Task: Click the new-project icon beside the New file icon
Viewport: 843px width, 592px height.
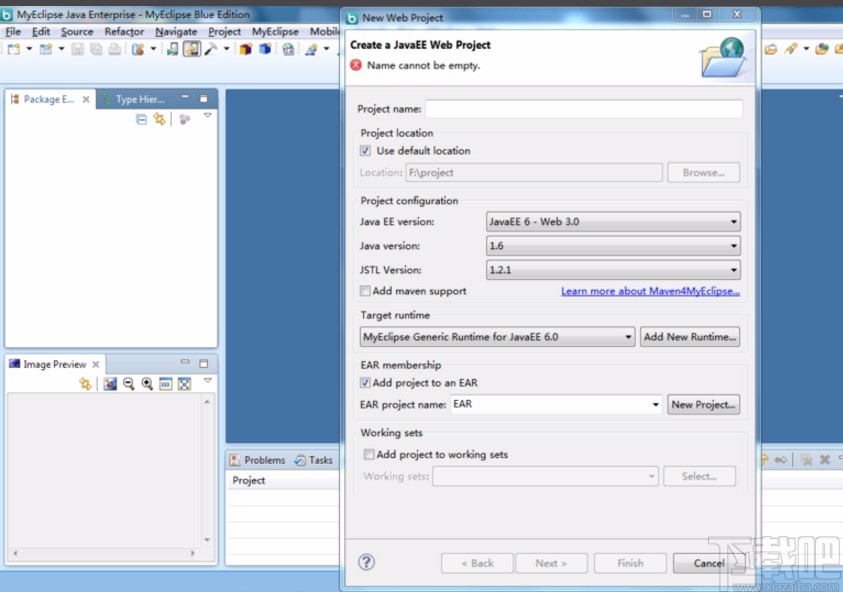Action: (x=46, y=49)
